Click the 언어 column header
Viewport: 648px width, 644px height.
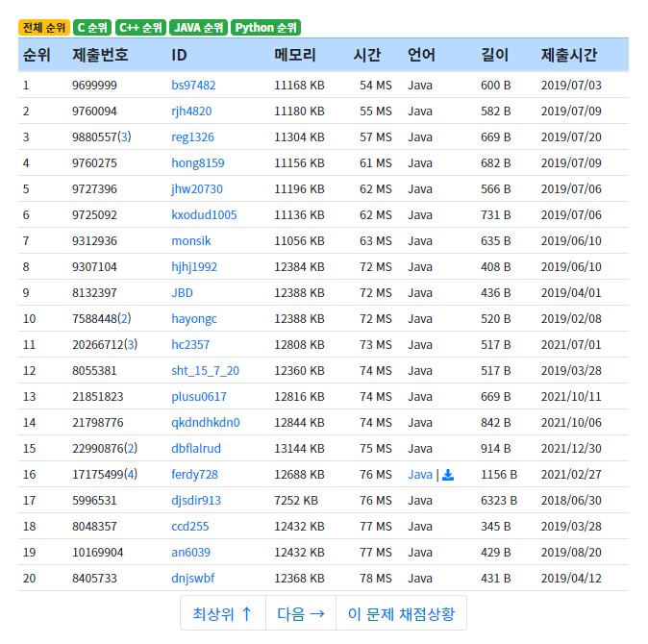tap(421, 55)
